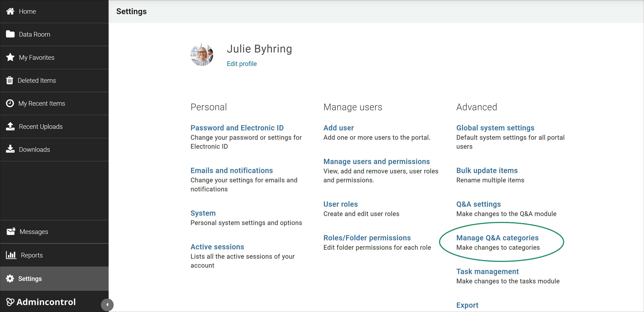The height and width of the screenshot is (312, 644).
Task: Click the My Recent Items clock icon
Action: coord(10,103)
